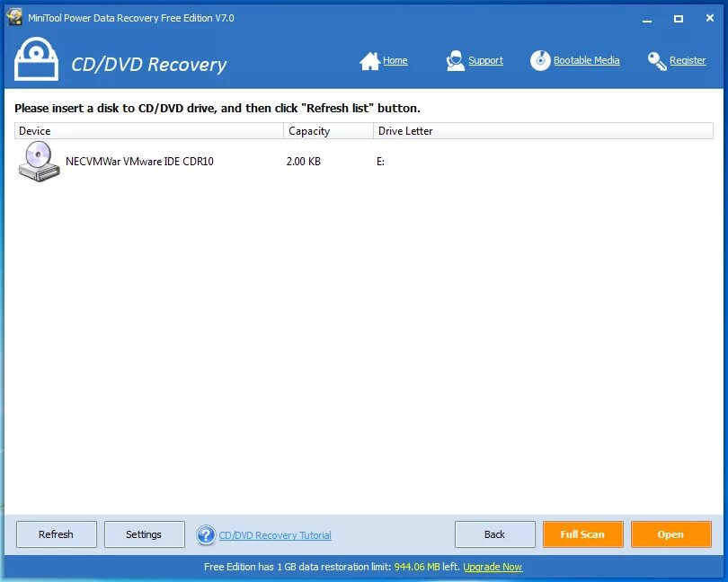Click the 2.00 KB capacity value
This screenshot has height=582, width=728.
coord(303,162)
